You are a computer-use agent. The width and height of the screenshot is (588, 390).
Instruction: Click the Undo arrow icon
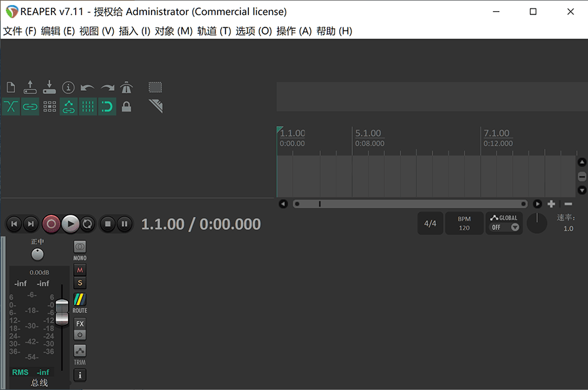(x=88, y=88)
